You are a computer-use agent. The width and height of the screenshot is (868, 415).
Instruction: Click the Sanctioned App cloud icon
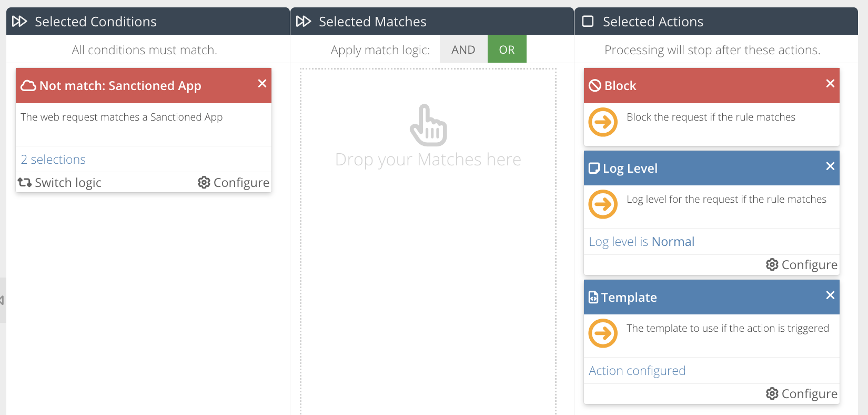pyautogui.click(x=28, y=86)
